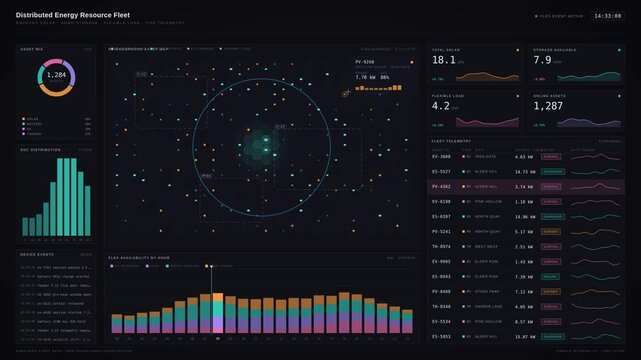Click the 1,284 total in the donut center

[56, 75]
